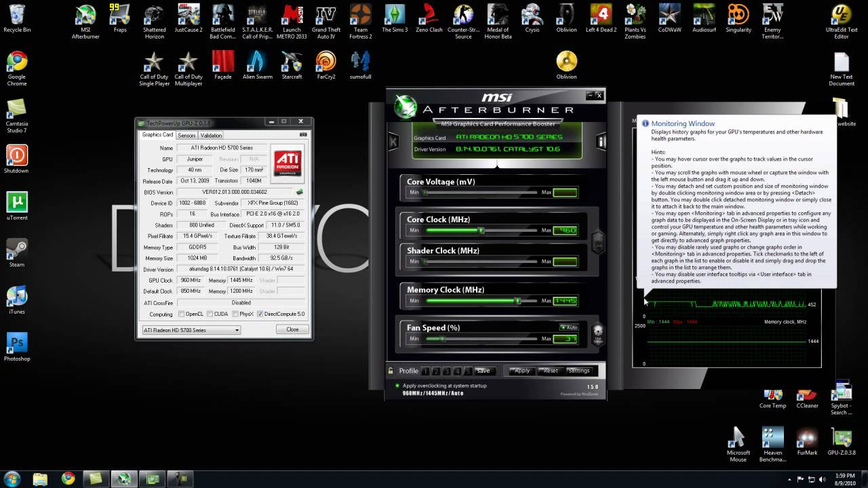
Task: Open the uTorrent desktop icon
Action: click(x=17, y=207)
